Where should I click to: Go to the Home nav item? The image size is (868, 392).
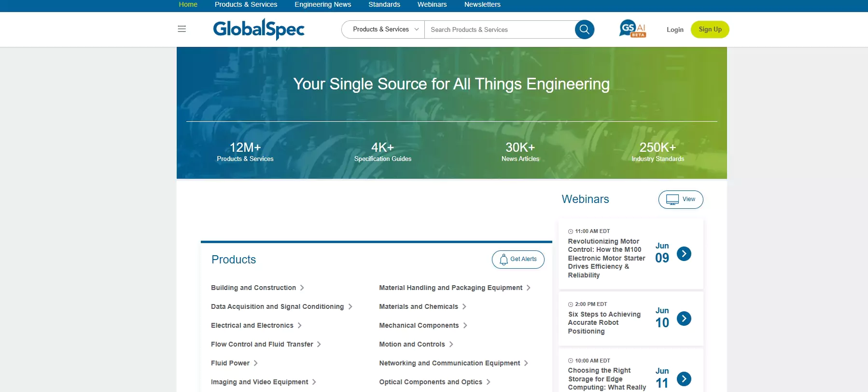[188, 4]
